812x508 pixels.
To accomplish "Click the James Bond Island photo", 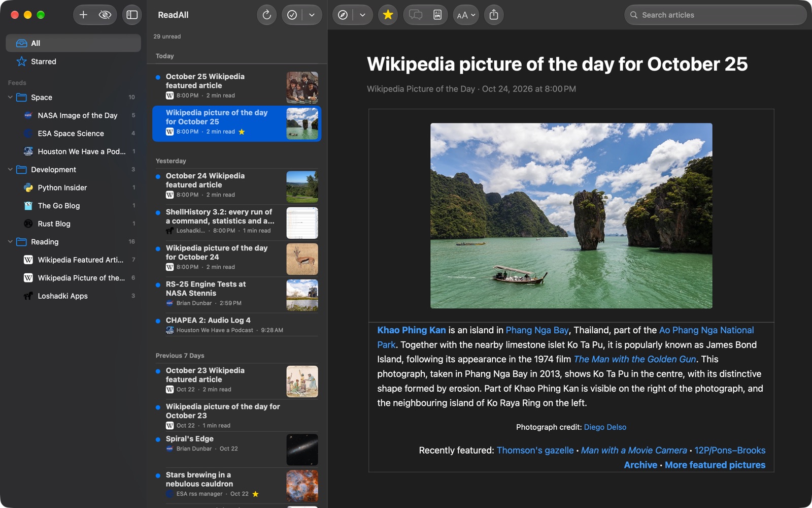I will [x=571, y=215].
